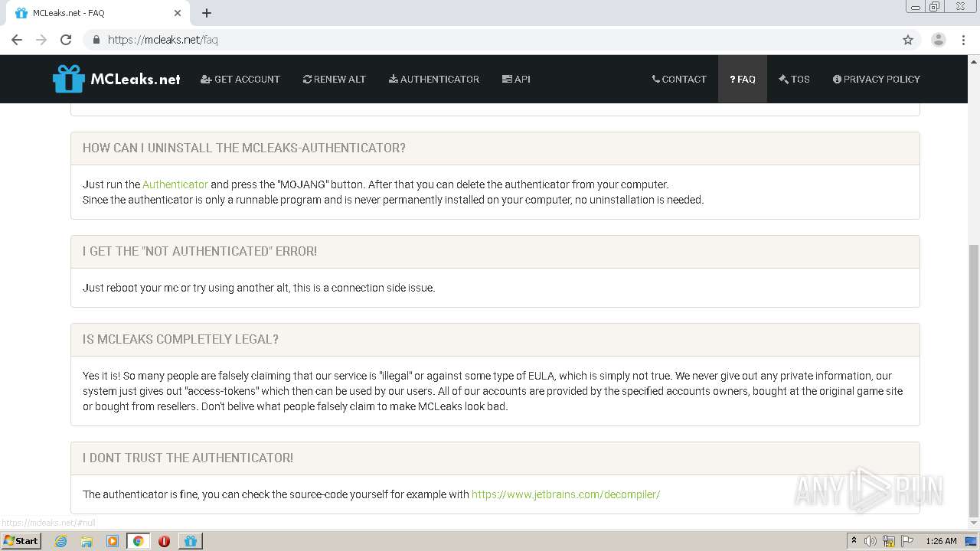
Task: Open Internet Explorer from the taskbar
Action: click(x=60, y=541)
